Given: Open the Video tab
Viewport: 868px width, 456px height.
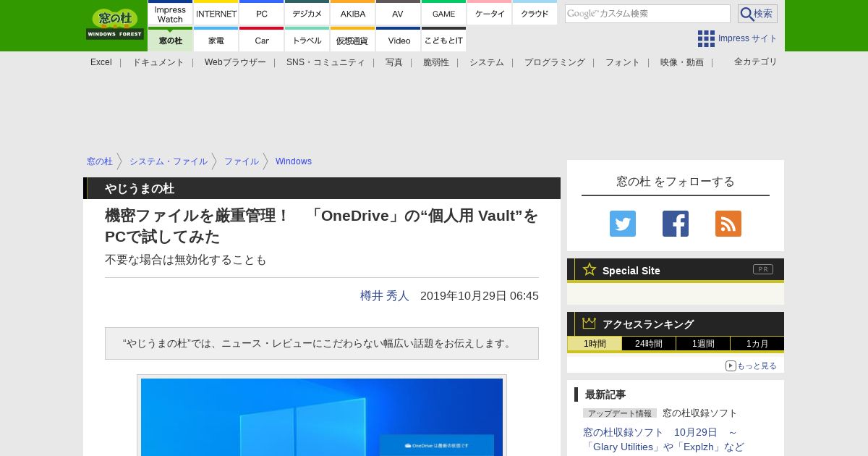Looking at the screenshot, I should pyautogui.click(x=398, y=40).
